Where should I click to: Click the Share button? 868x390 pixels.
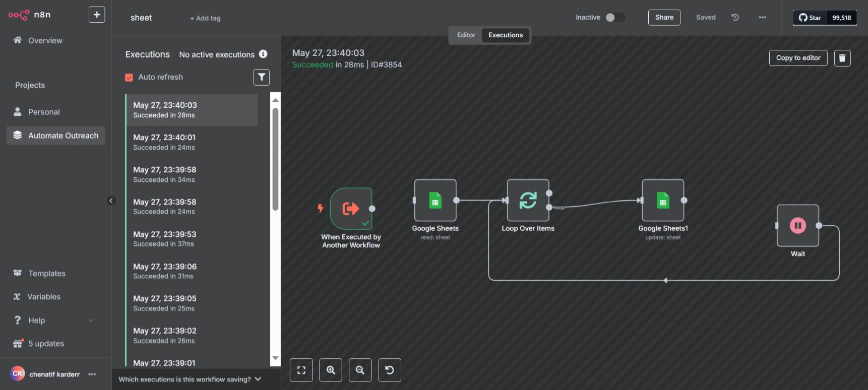(664, 17)
